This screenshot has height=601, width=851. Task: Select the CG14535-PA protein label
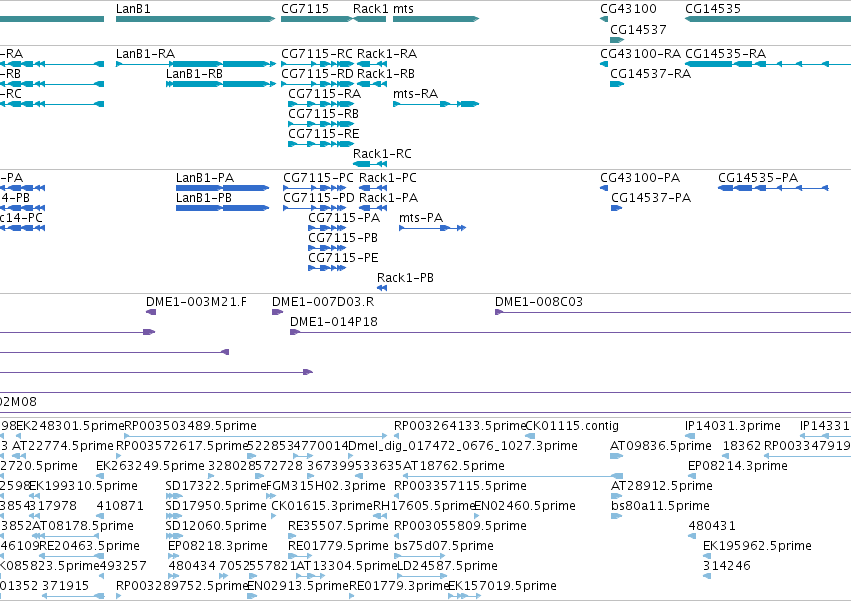758,178
